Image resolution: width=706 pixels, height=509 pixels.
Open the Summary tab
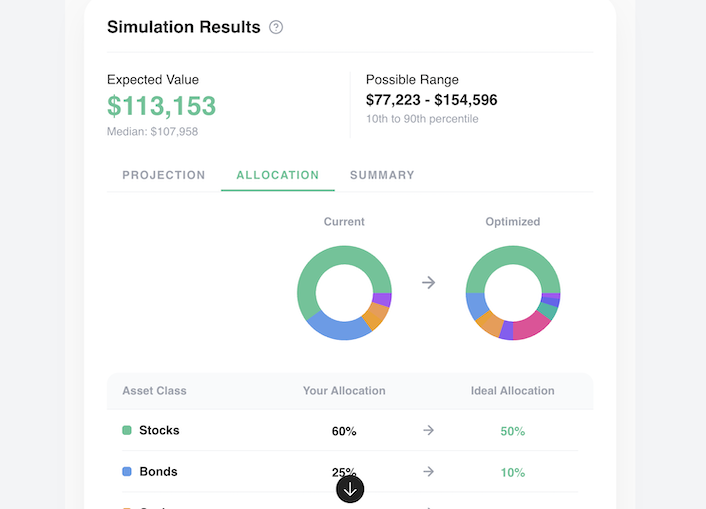click(382, 175)
